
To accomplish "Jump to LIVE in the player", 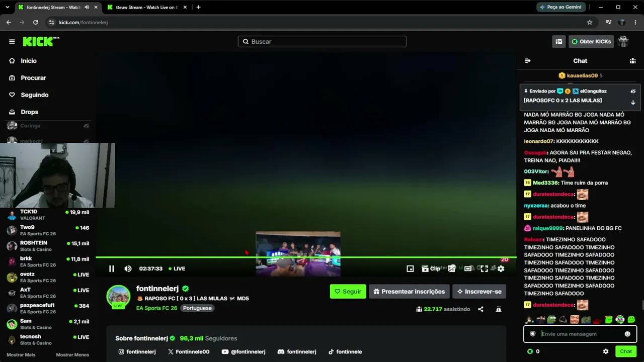I will click(177, 268).
